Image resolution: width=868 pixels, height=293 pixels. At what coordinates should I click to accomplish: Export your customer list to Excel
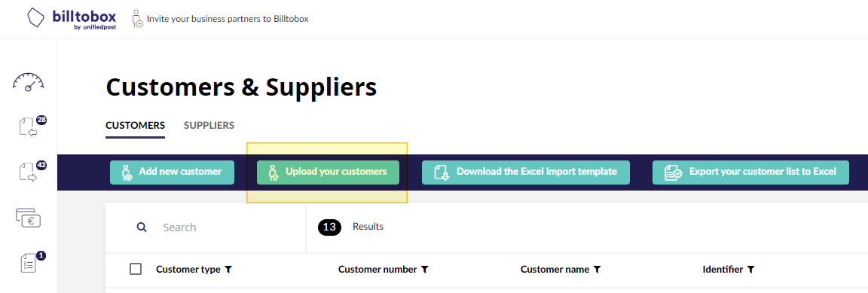[x=750, y=172]
